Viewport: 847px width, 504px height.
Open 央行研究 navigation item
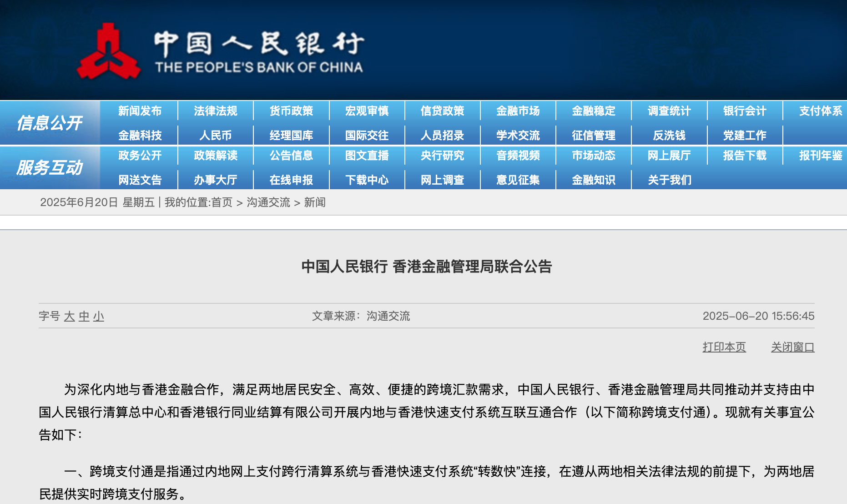pyautogui.click(x=442, y=156)
